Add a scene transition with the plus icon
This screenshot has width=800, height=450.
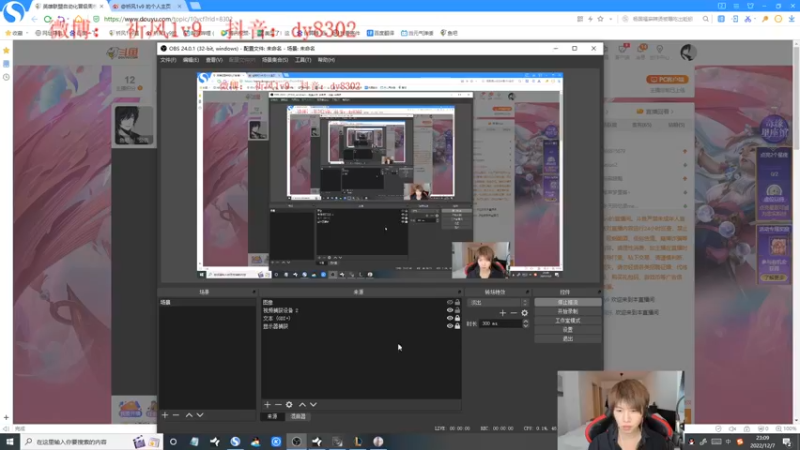pyautogui.click(x=503, y=313)
